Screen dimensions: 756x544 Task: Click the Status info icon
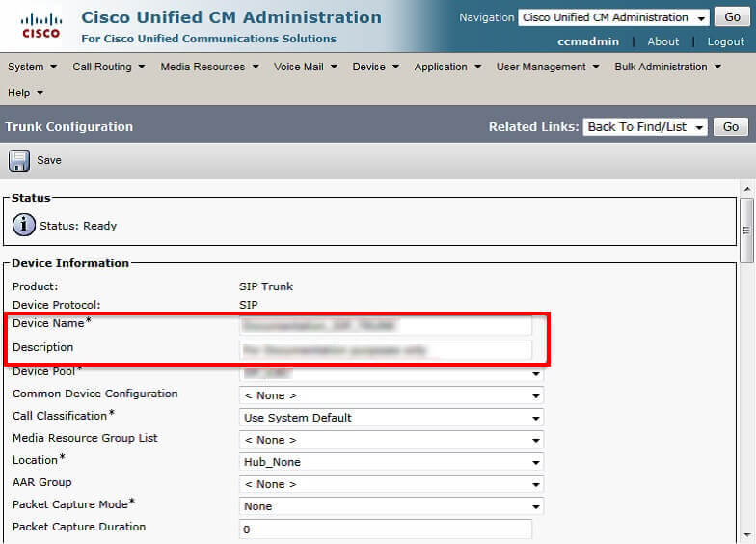(x=23, y=226)
